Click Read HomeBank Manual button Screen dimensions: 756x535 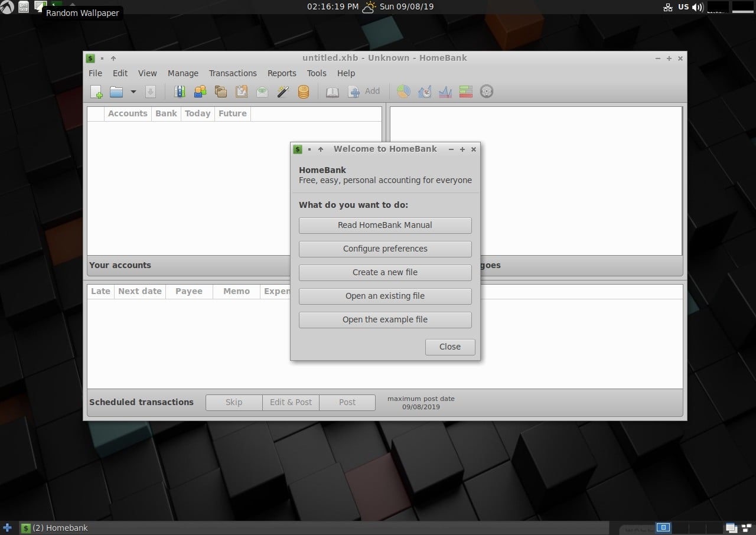coord(385,225)
